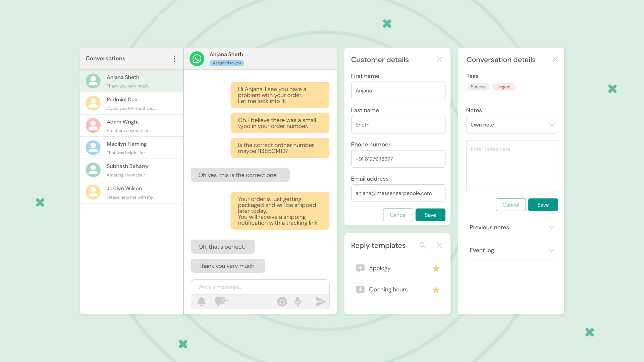
Task: Cancel the conversation note
Action: click(511, 205)
